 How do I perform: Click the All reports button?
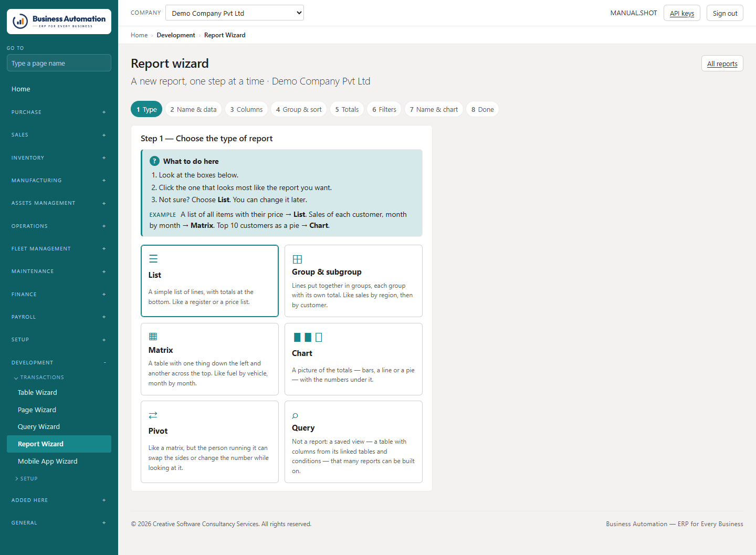722,64
